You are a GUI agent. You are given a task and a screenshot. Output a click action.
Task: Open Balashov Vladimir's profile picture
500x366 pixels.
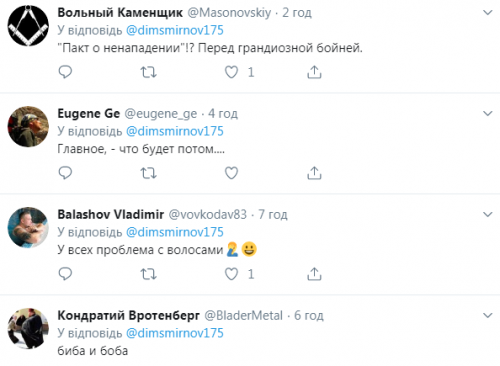click(x=28, y=227)
